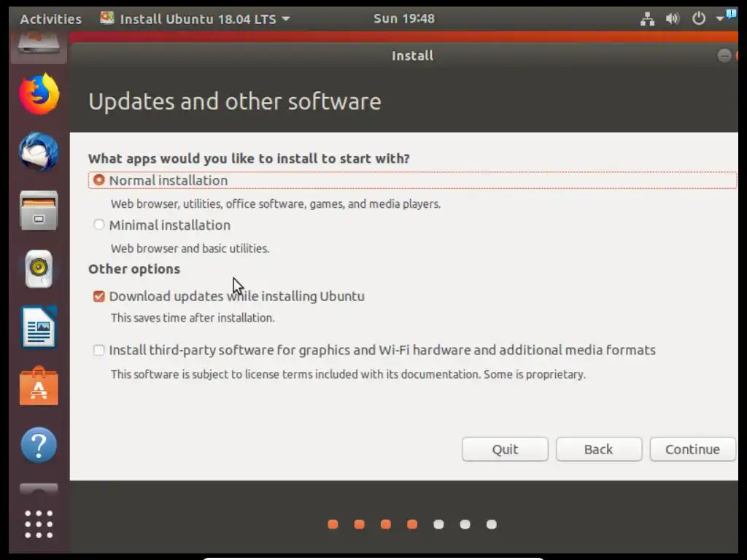Click 'Updates and other software' heading

click(235, 101)
